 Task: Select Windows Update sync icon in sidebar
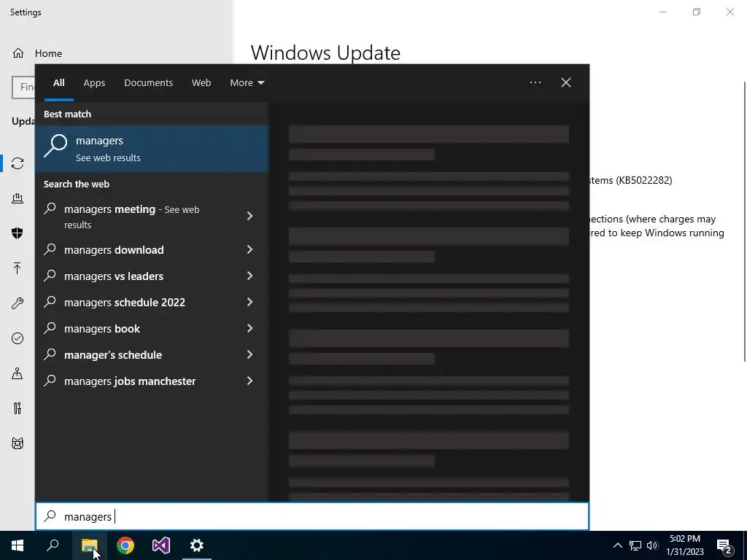pos(18,163)
